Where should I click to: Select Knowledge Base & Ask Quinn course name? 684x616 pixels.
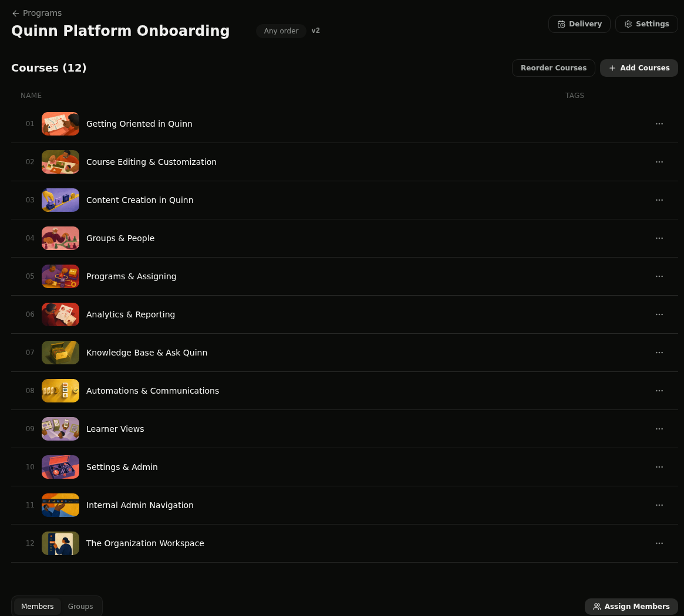[147, 353]
